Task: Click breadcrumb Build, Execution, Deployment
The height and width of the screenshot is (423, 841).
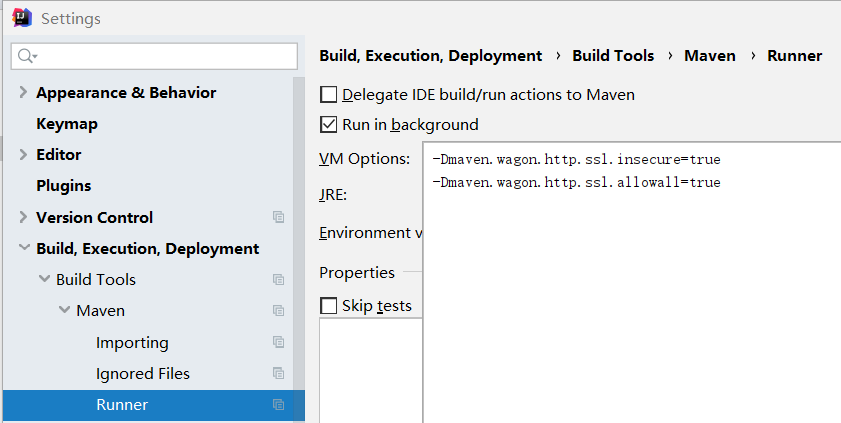Action: point(431,56)
